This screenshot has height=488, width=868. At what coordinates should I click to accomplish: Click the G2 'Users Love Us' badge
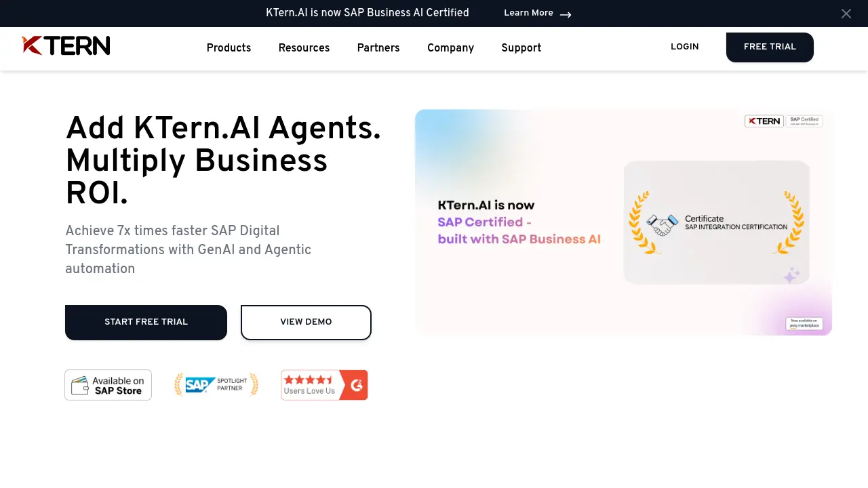[x=324, y=384]
